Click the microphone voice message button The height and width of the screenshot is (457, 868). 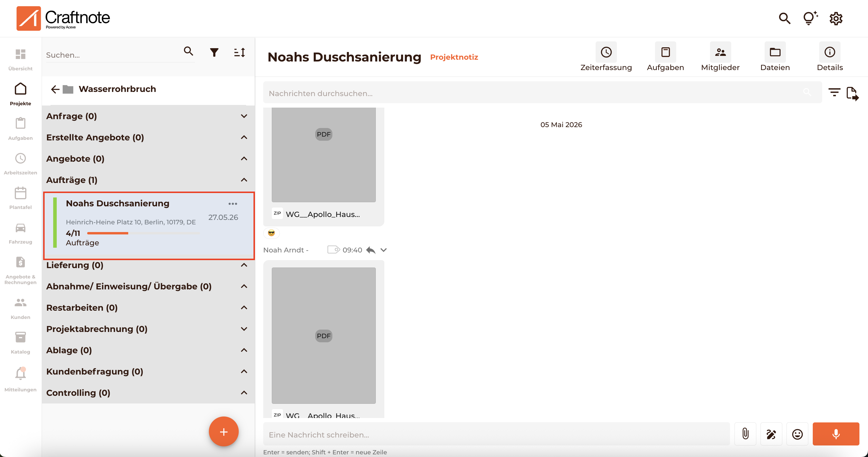pyautogui.click(x=836, y=434)
